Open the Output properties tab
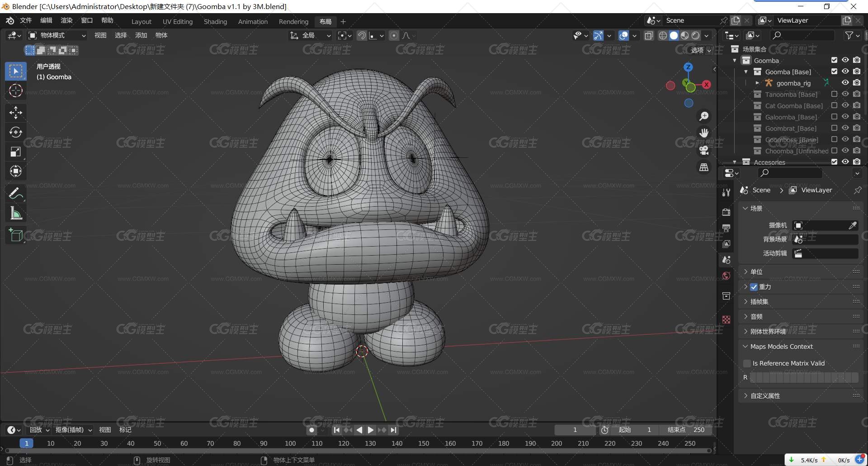The height and width of the screenshot is (466, 868). tap(726, 228)
